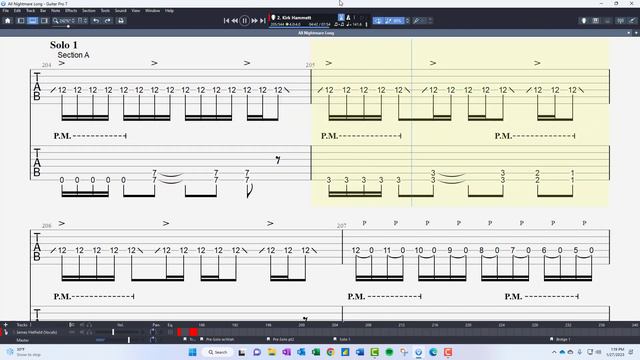Image resolution: width=640 pixels, height=360 pixels.
Task: Toggle the count-in button
Action: click(x=341, y=18)
